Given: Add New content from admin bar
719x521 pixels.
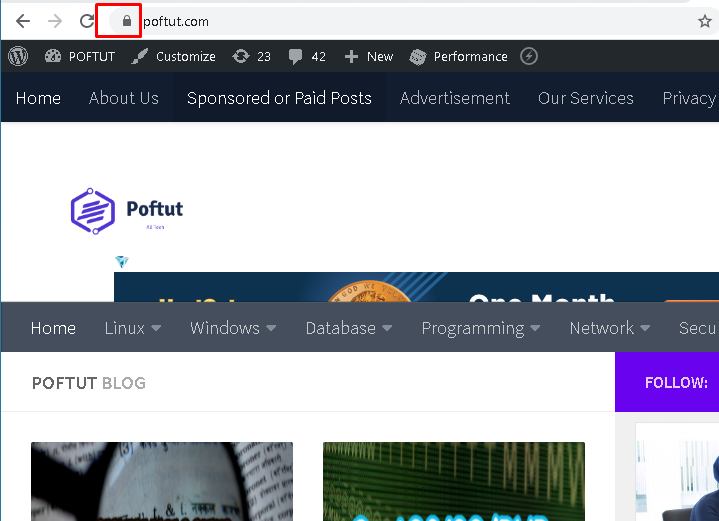Looking at the screenshot, I should point(369,56).
